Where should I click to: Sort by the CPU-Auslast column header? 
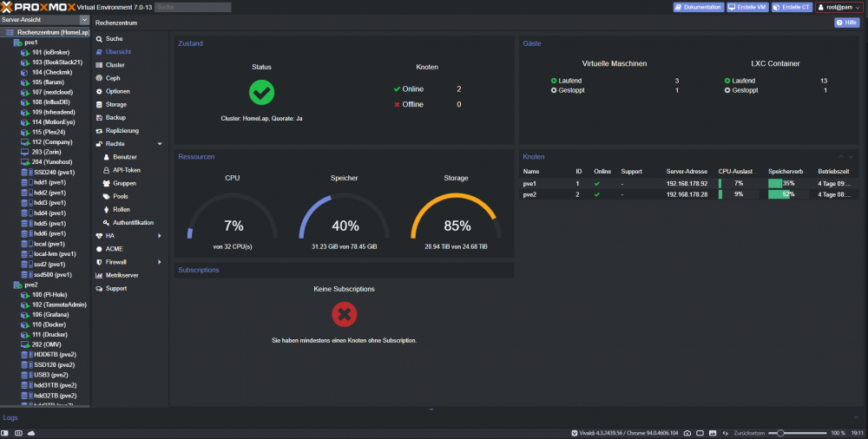(x=735, y=172)
